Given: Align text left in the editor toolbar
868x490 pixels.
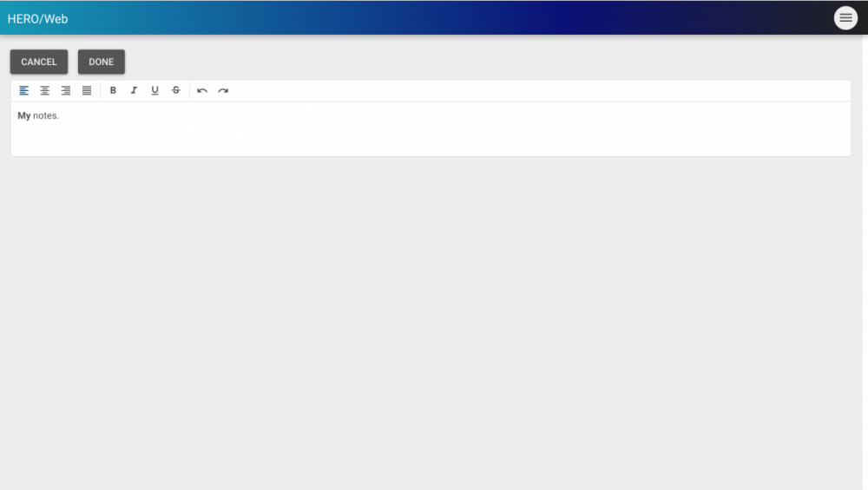Looking at the screenshot, I should point(24,90).
